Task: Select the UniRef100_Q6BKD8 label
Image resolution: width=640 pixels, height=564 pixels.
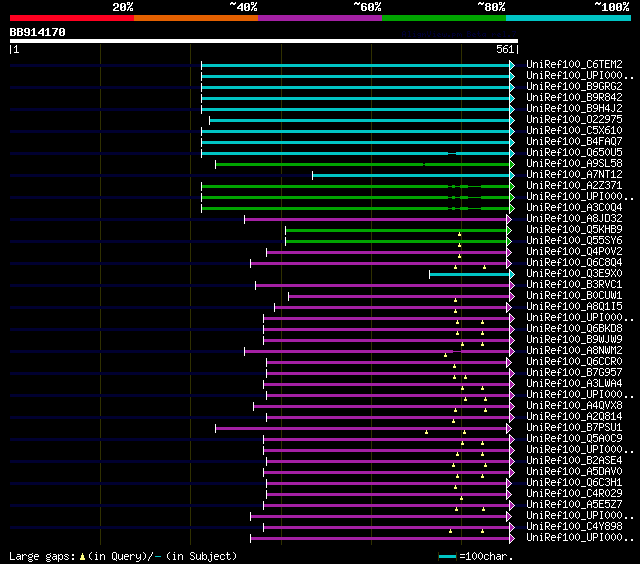Action: [x=574, y=329]
